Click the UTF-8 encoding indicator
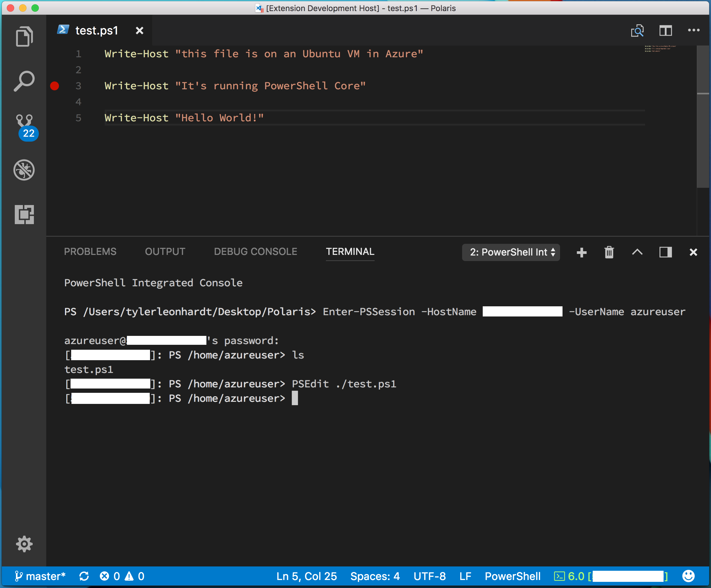This screenshot has height=588, width=711. click(x=429, y=576)
